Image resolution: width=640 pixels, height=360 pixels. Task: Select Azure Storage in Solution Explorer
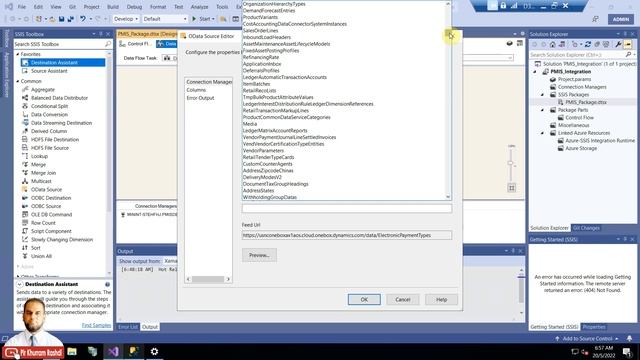(581, 149)
